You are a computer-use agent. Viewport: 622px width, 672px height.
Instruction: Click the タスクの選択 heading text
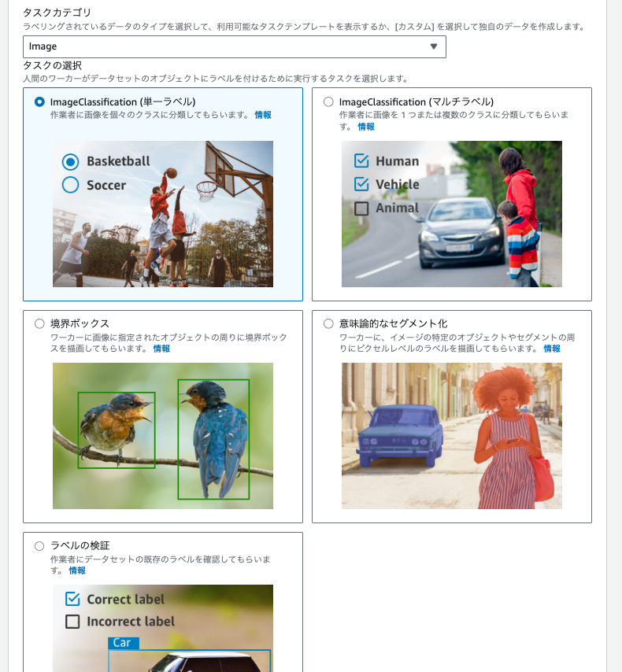(x=52, y=65)
